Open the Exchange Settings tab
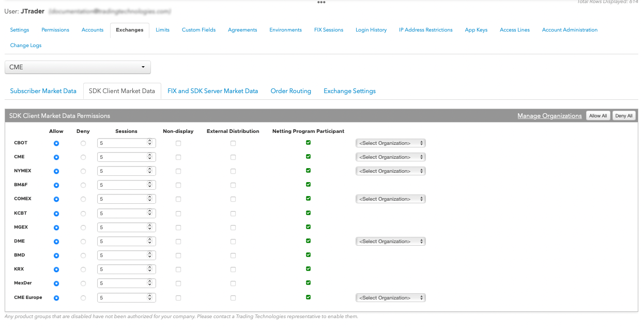This screenshot has height=330, width=644. (x=349, y=91)
